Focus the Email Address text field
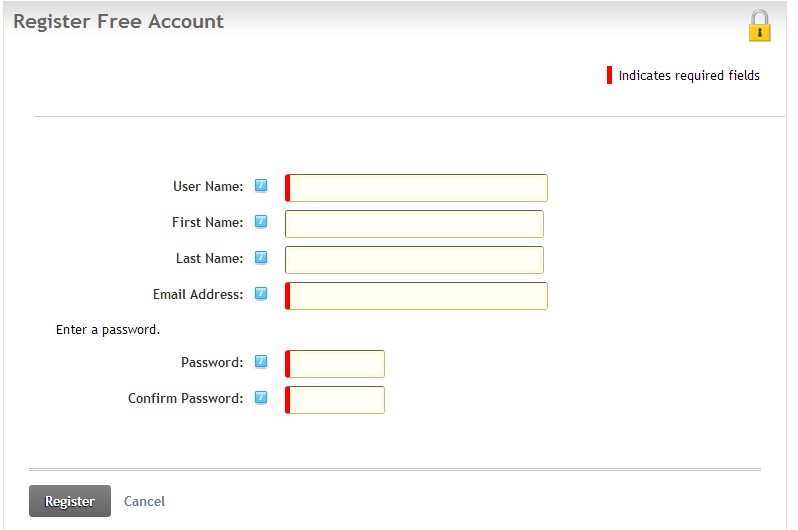Screen dimensions: 798x530 417,296
